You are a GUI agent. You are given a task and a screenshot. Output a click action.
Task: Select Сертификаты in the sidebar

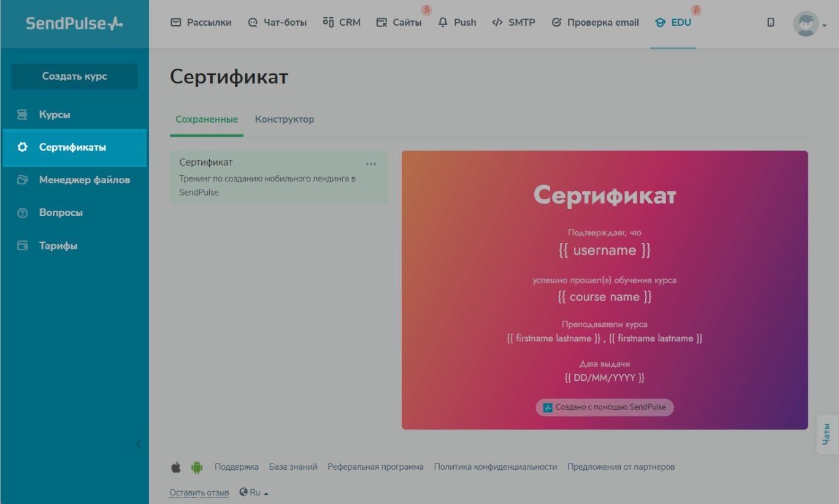coord(74,147)
